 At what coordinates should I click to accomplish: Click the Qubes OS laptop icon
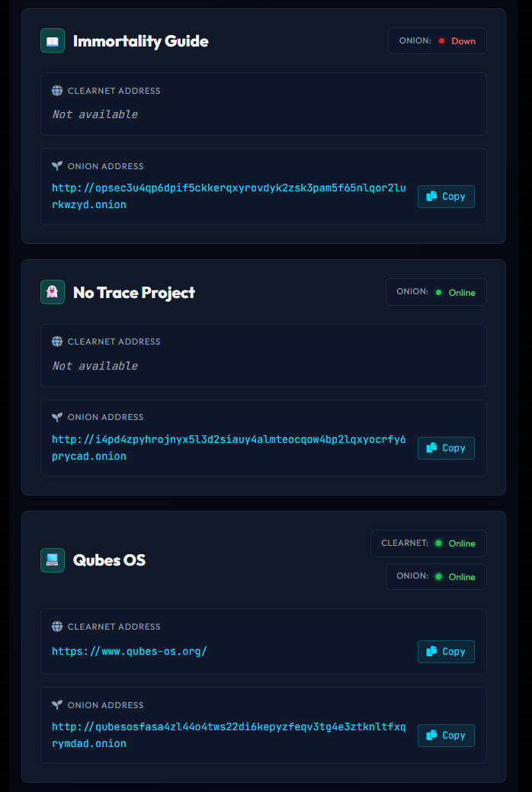coord(53,560)
